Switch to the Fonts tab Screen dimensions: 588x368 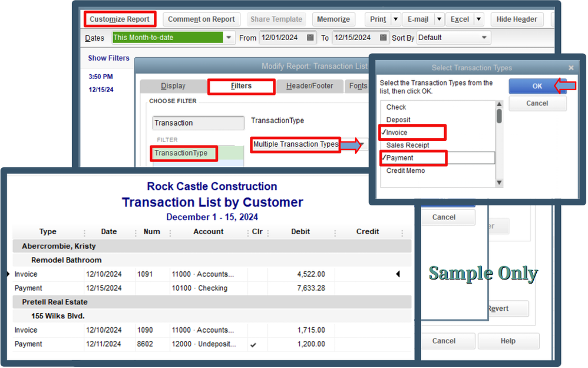358,86
